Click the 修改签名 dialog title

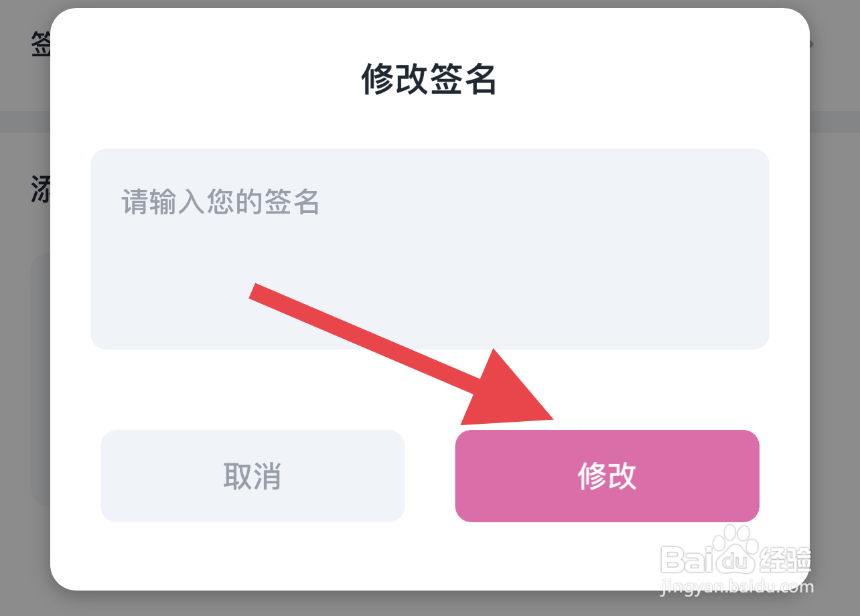tap(429, 80)
